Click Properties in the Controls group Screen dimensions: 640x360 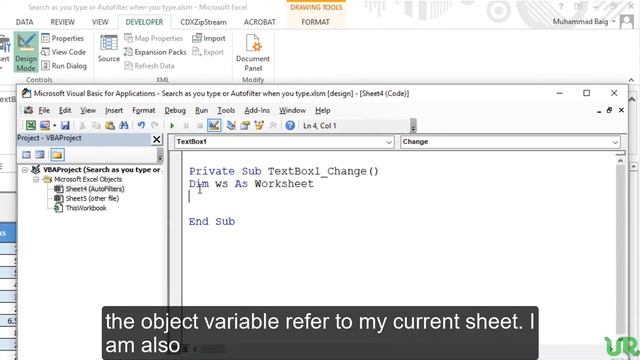point(63,38)
